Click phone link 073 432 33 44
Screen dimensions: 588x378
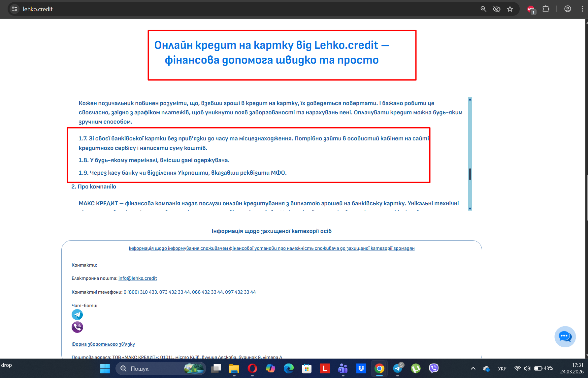175,292
